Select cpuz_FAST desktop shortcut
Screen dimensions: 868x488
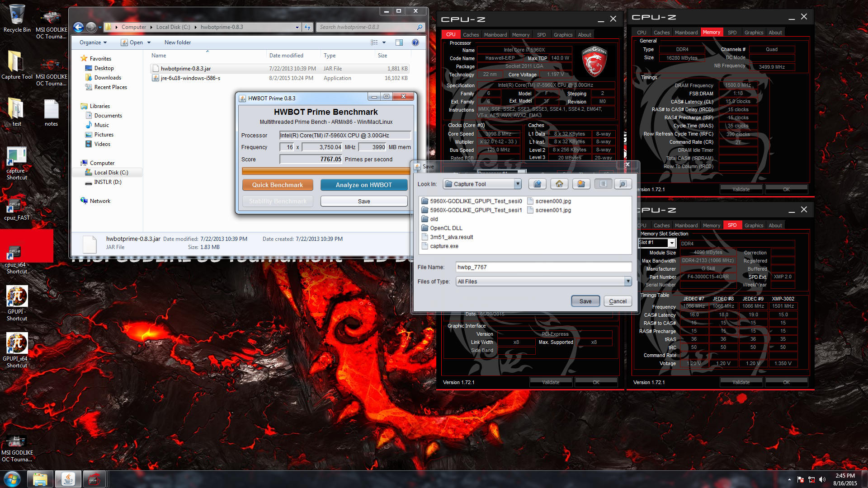17,209
